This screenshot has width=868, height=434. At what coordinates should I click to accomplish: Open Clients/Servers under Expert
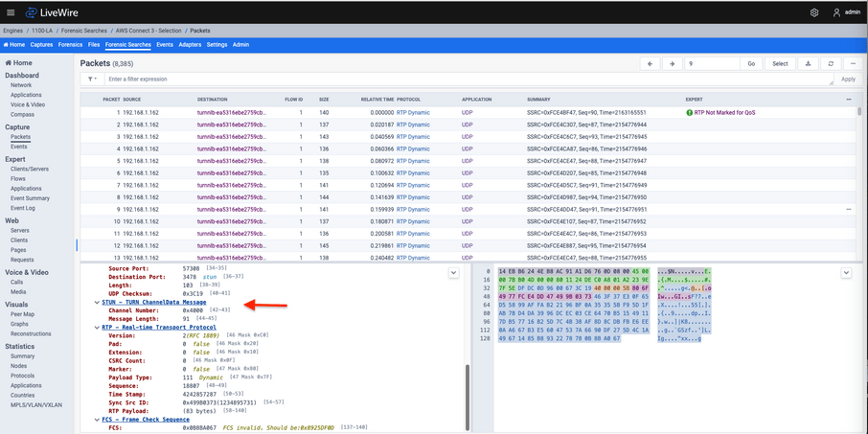pyautogui.click(x=30, y=169)
